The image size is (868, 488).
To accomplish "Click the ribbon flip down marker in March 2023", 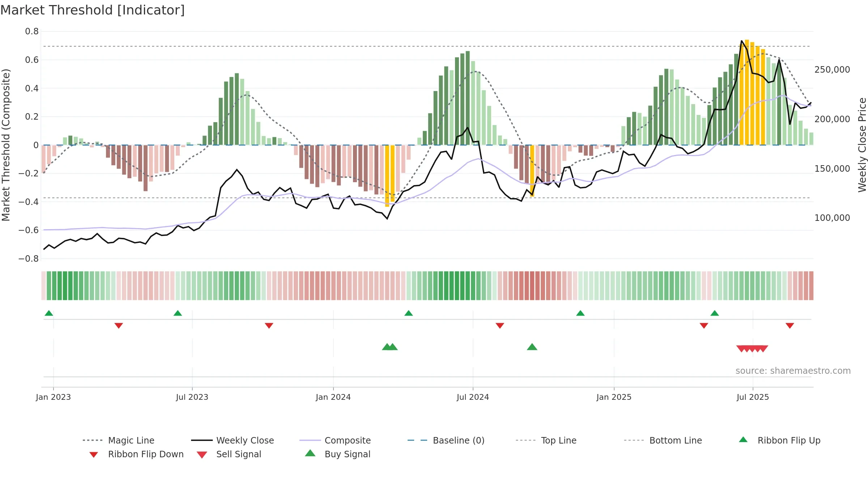I will click(119, 326).
